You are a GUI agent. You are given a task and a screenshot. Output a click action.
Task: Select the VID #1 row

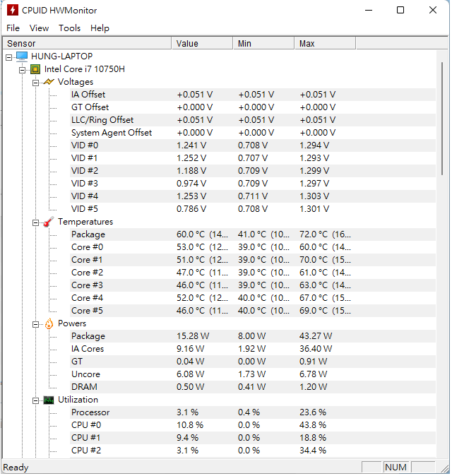[253, 158]
